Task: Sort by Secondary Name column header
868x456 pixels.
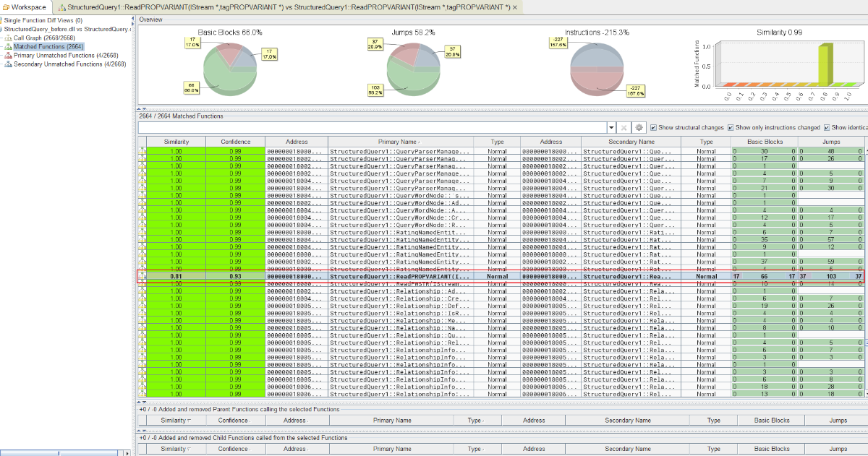Action: 631,142
